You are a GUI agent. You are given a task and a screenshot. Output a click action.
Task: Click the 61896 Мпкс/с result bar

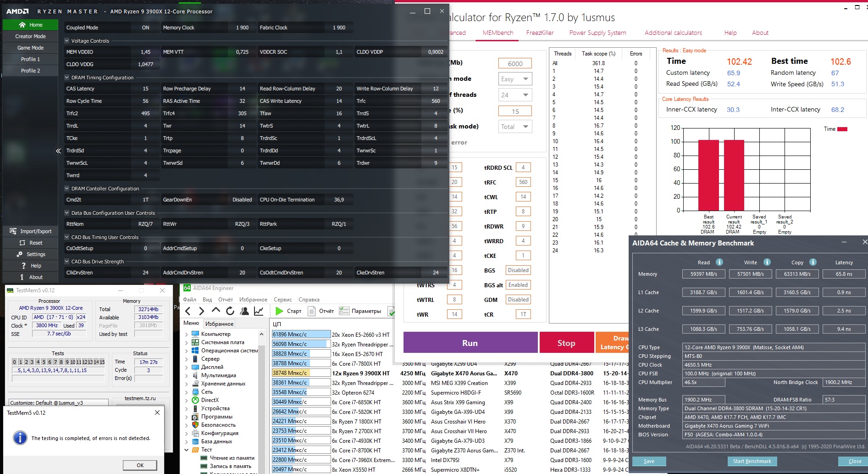[301, 335]
